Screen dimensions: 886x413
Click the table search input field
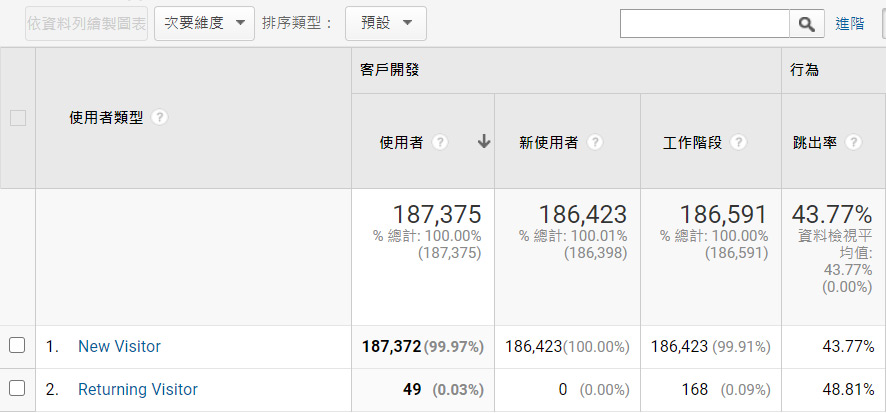pyautogui.click(x=704, y=24)
